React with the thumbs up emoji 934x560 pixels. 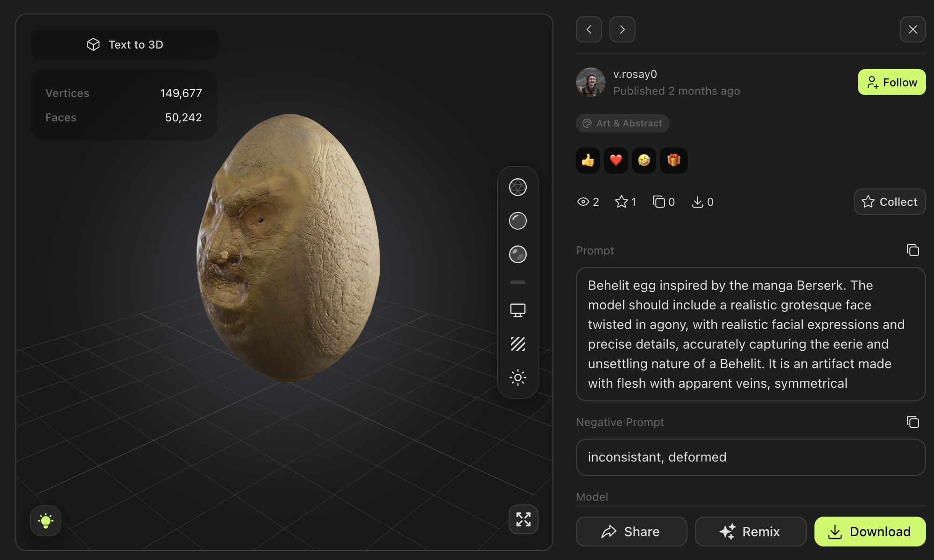coord(587,160)
